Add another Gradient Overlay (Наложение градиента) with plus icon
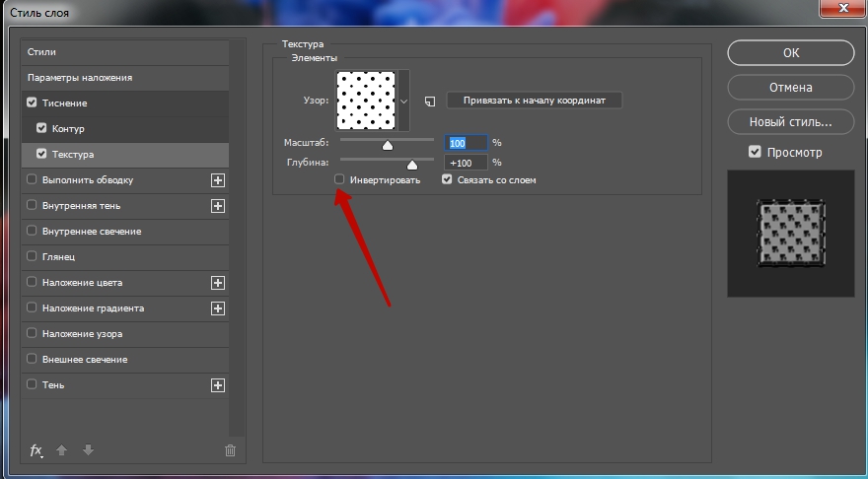Viewport: 868px width, 479px height. pyautogui.click(x=218, y=308)
